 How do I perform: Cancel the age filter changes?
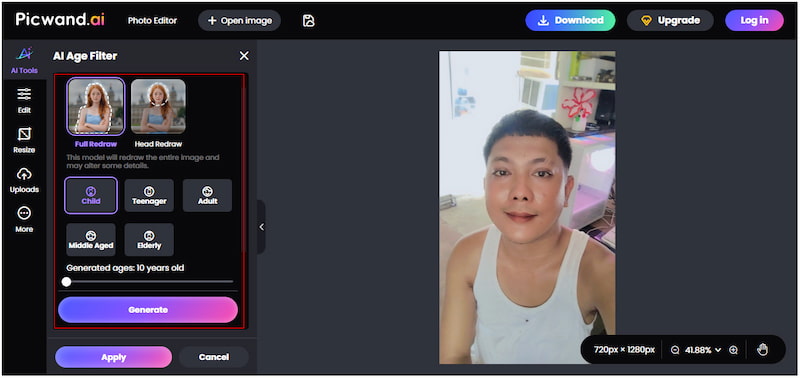click(213, 357)
